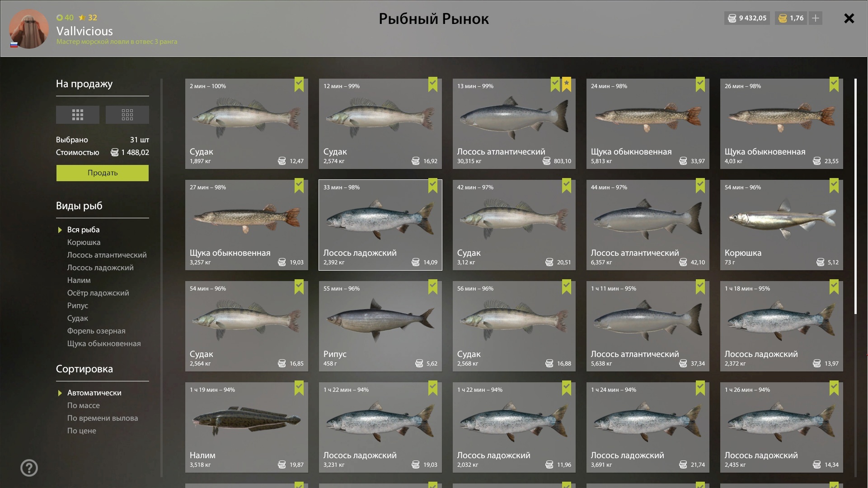Click the plus icon to add gold
This screenshot has height=488, width=868.
(x=816, y=18)
